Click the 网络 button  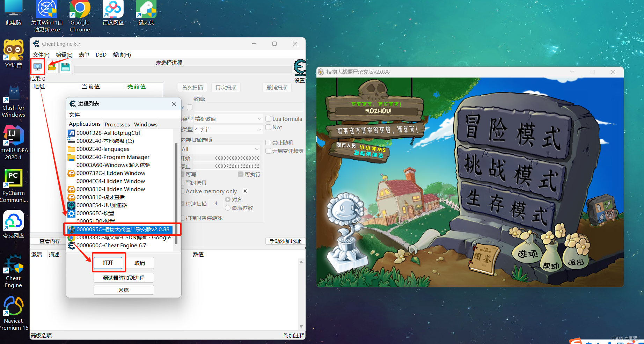click(124, 290)
